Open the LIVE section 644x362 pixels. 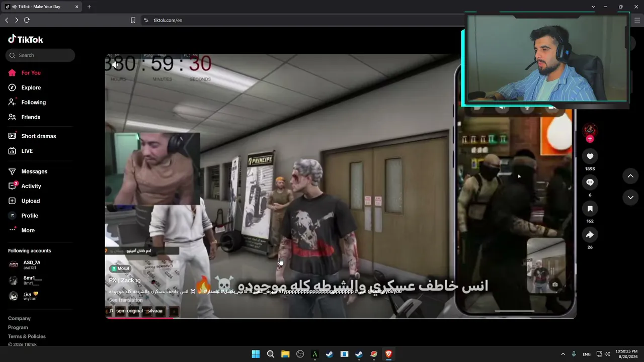pos(20,151)
